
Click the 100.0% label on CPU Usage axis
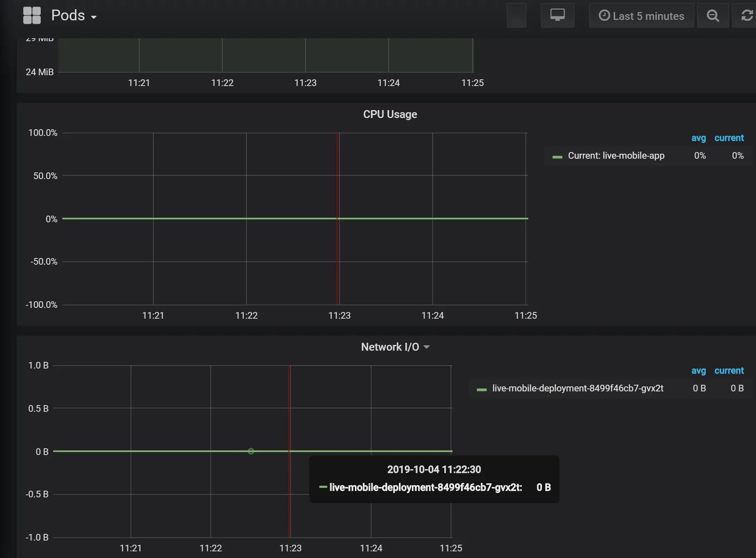click(43, 133)
